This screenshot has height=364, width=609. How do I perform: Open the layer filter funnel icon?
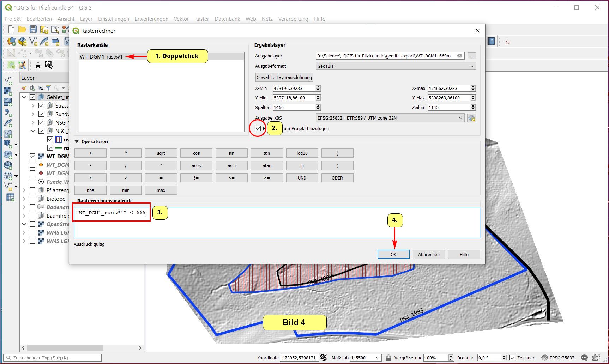pos(48,88)
